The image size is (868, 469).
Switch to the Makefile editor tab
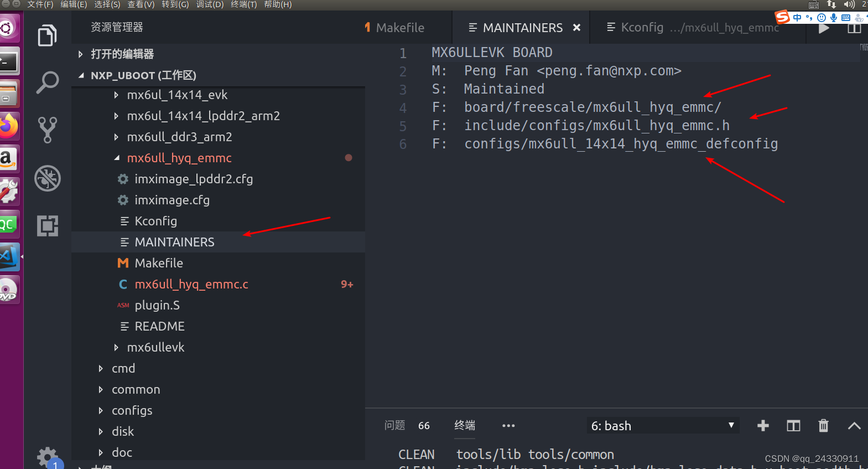[399, 27]
